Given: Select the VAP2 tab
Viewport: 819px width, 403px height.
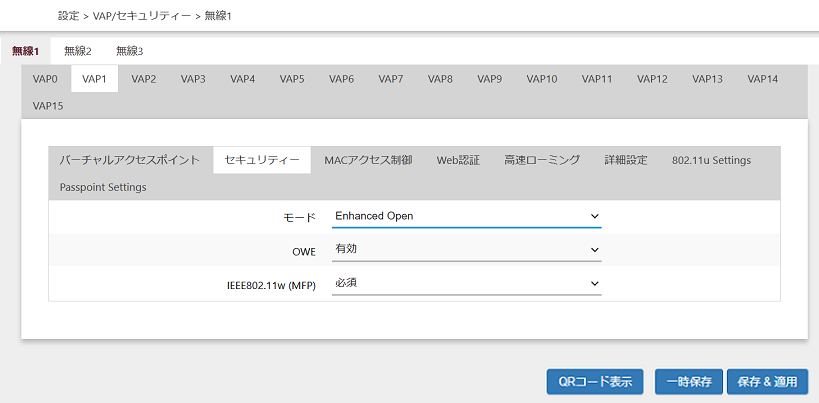Looking at the screenshot, I should tap(144, 79).
